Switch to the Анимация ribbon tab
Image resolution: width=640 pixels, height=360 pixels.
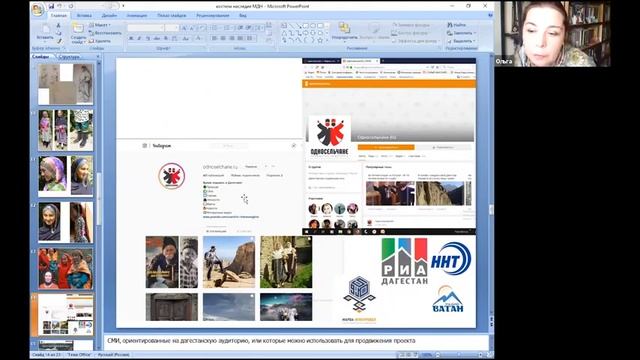(137, 16)
